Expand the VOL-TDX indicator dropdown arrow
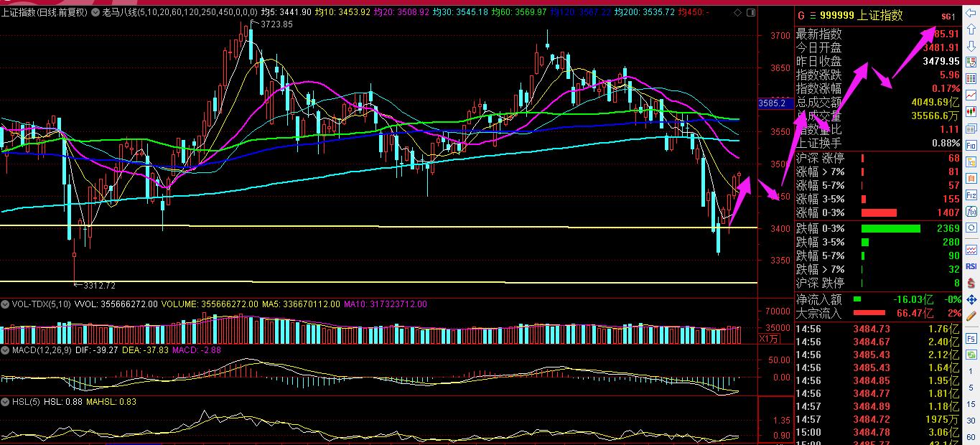The width and height of the screenshot is (980, 445). click(5, 304)
